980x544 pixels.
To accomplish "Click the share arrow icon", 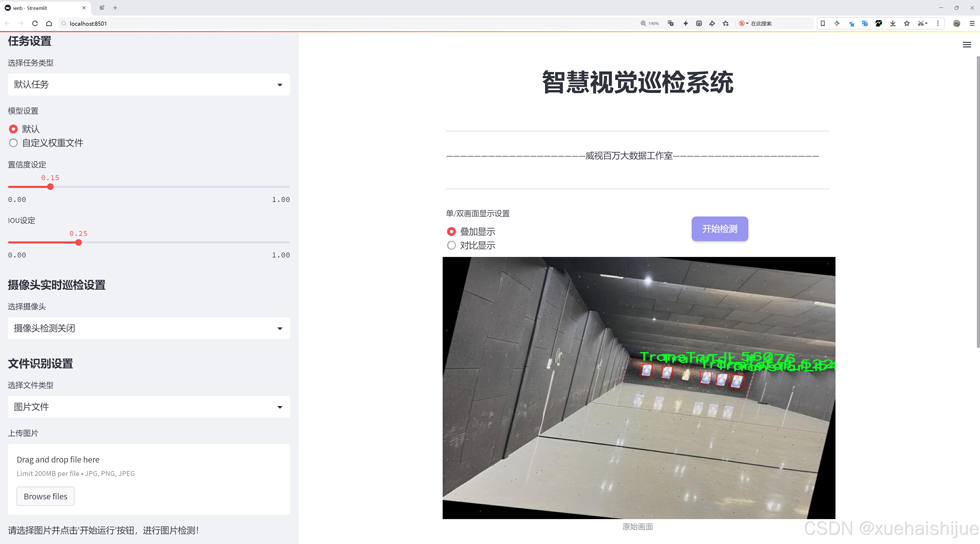I will 712,23.
